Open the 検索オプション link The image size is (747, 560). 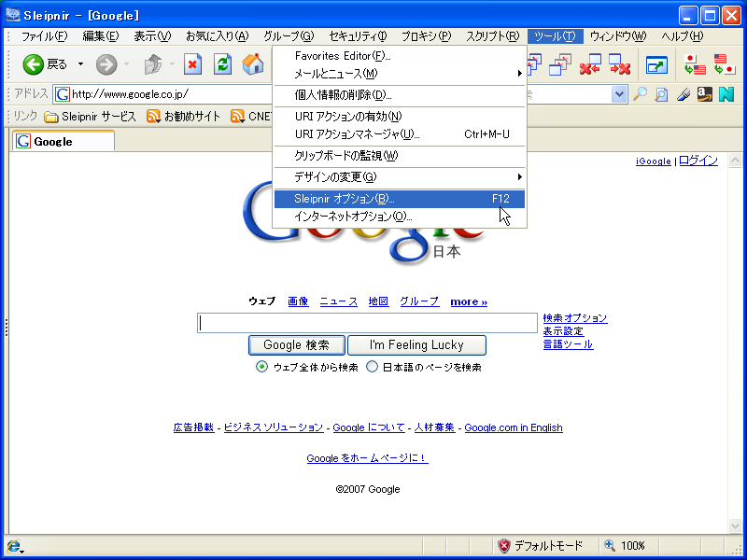575,318
